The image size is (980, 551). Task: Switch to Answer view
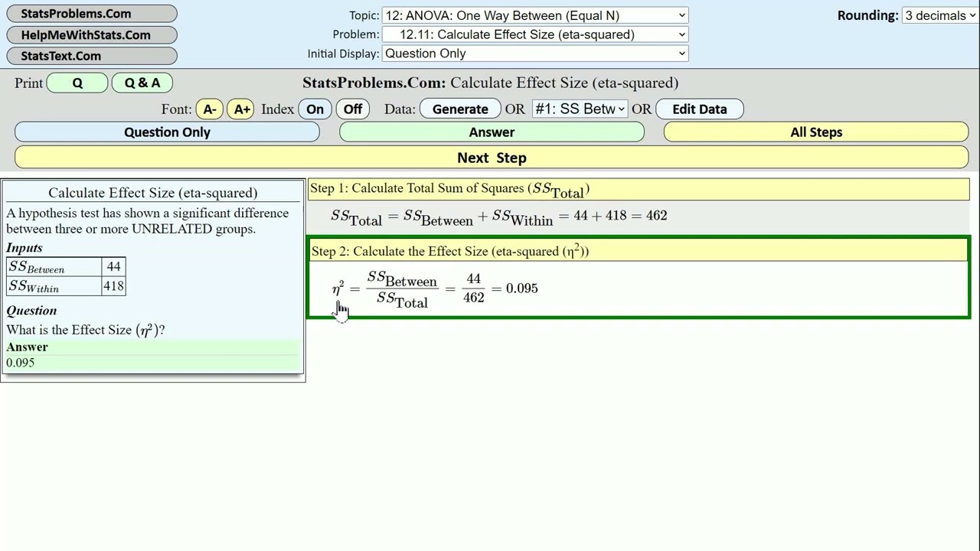[492, 132]
